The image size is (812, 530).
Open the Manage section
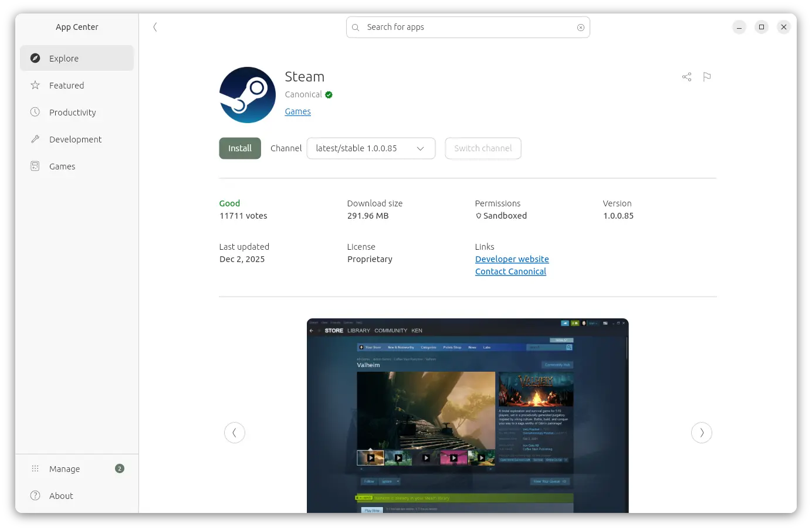click(x=77, y=468)
